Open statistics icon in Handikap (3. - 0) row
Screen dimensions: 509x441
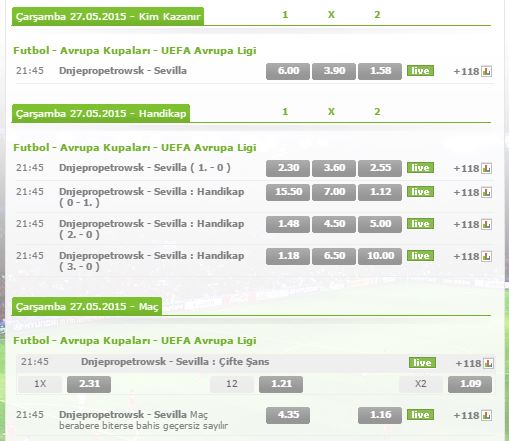486,256
